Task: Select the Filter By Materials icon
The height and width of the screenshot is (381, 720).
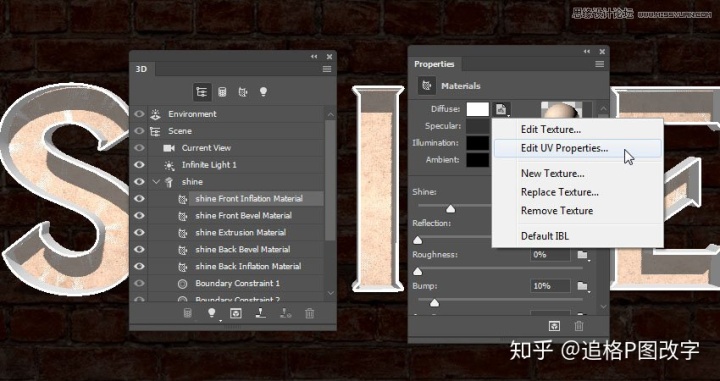Action: point(243,92)
